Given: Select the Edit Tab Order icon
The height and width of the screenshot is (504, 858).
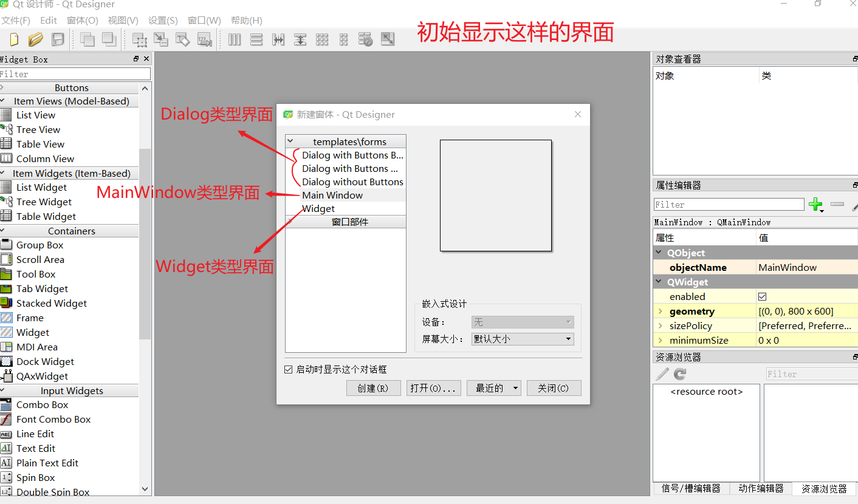Looking at the screenshot, I should pyautogui.click(x=205, y=39).
